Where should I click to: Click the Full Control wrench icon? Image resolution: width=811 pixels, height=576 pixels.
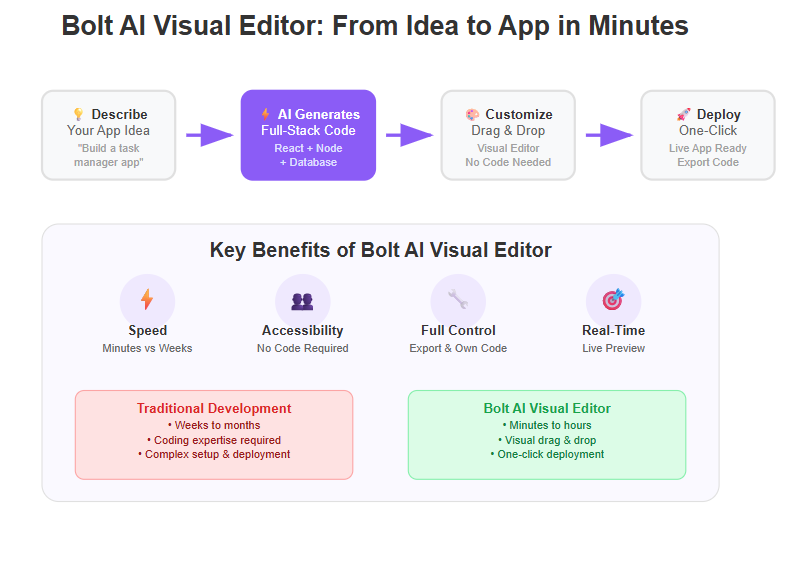pos(458,301)
